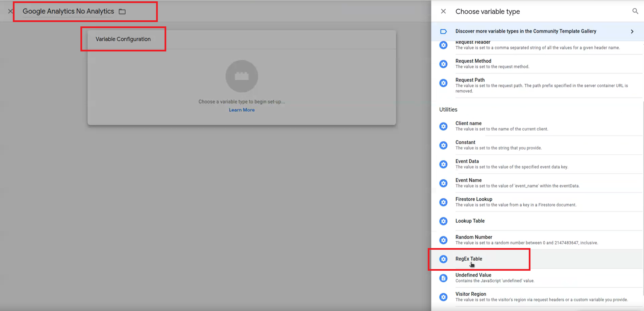Click the Visitor Region variable icon
644x311 pixels.
(443, 297)
